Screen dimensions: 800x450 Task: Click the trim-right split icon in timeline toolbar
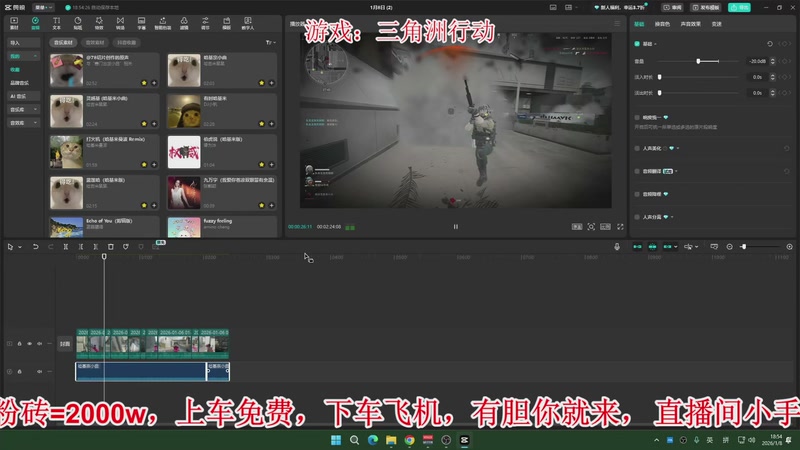coord(95,246)
